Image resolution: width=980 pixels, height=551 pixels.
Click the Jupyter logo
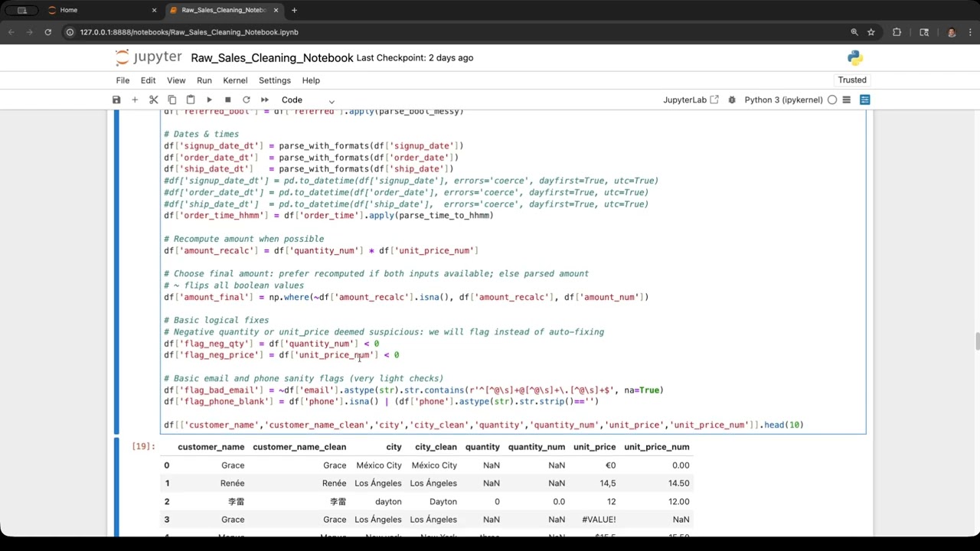coord(149,57)
